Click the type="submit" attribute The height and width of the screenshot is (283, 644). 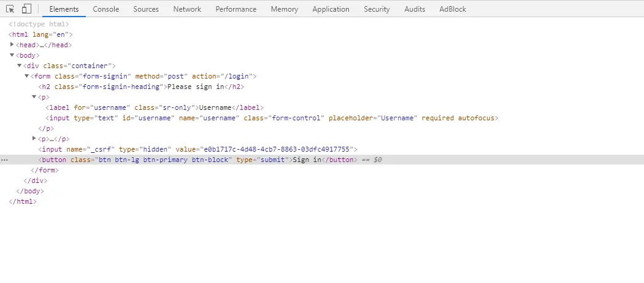click(x=263, y=160)
